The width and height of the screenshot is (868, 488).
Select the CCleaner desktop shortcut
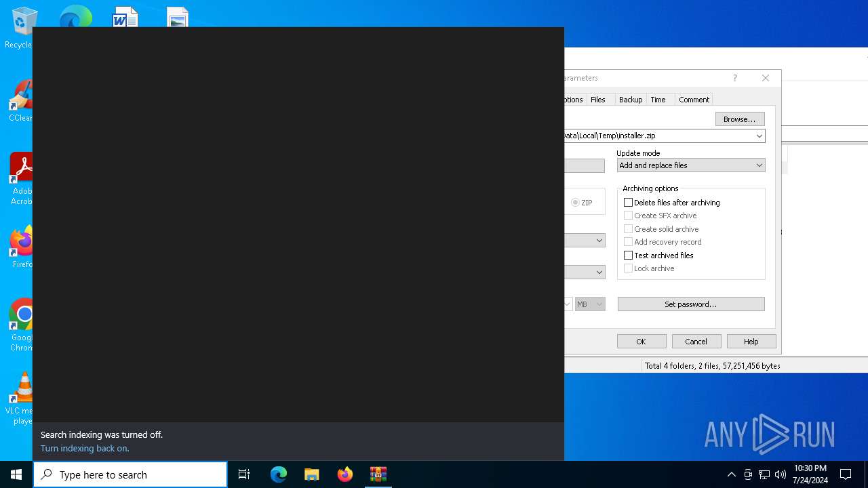click(22, 102)
